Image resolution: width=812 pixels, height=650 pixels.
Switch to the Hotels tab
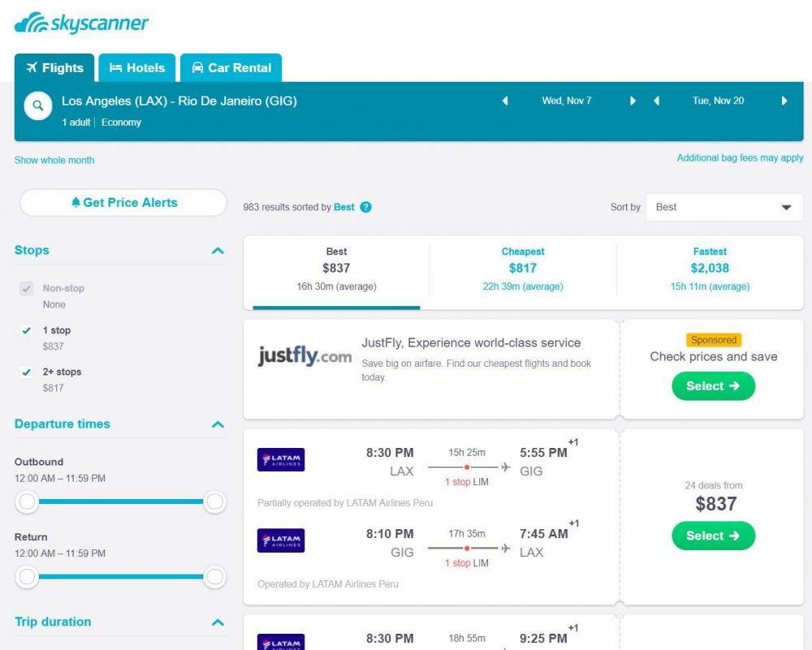[x=137, y=68]
